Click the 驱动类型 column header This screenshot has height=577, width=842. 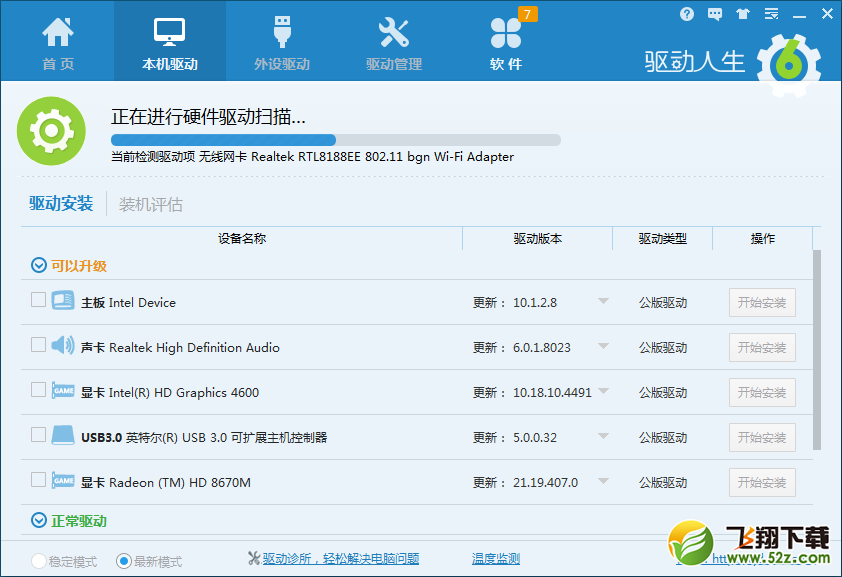(663, 238)
